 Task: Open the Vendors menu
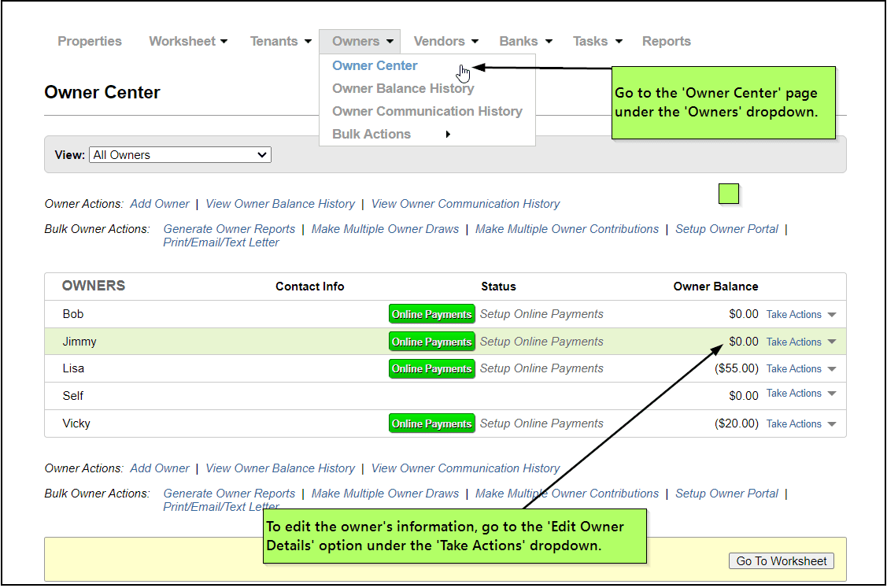(x=445, y=41)
